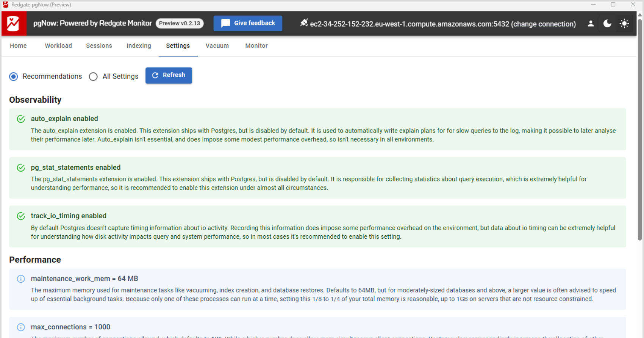Image resolution: width=644 pixels, height=338 pixels.
Task: Click the pg_stat_statements description paragraph
Action: point(309,184)
